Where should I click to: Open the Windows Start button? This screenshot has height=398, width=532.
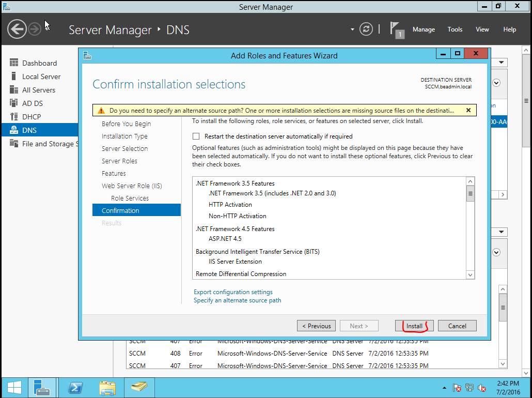(x=14, y=388)
